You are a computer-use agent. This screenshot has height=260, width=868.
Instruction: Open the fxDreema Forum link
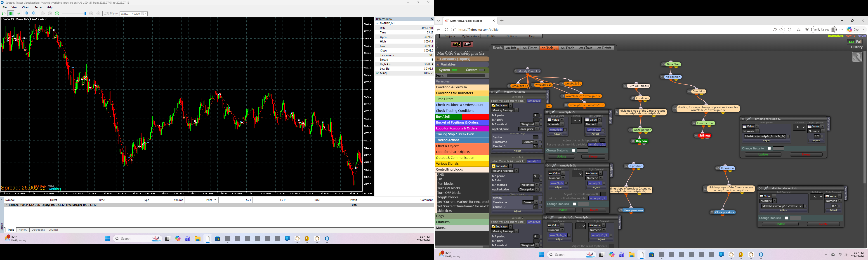click(x=862, y=36)
